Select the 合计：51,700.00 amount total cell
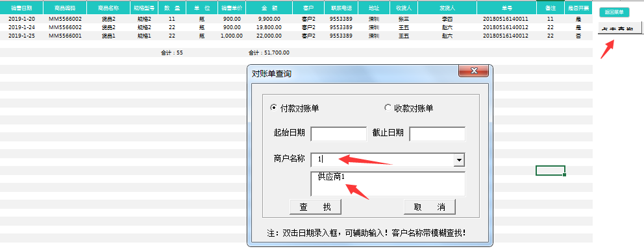The height and width of the screenshot is (249, 644). [x=269, y=53]
